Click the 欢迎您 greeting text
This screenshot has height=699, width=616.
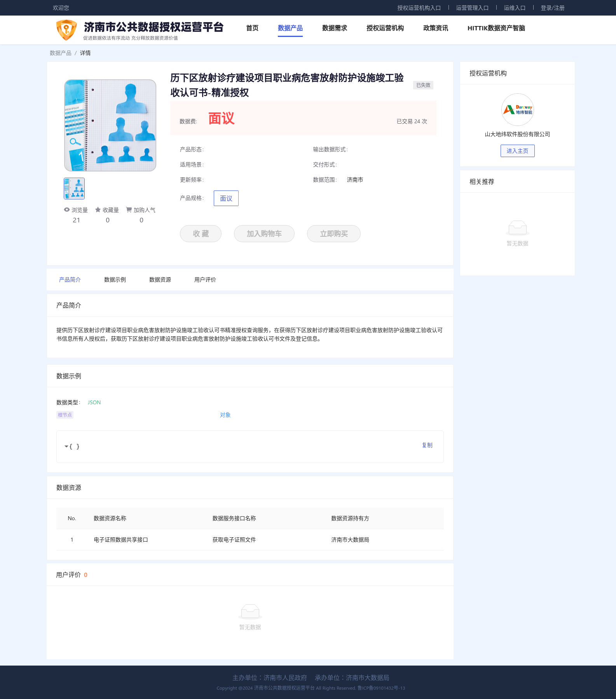coord(61,8)
